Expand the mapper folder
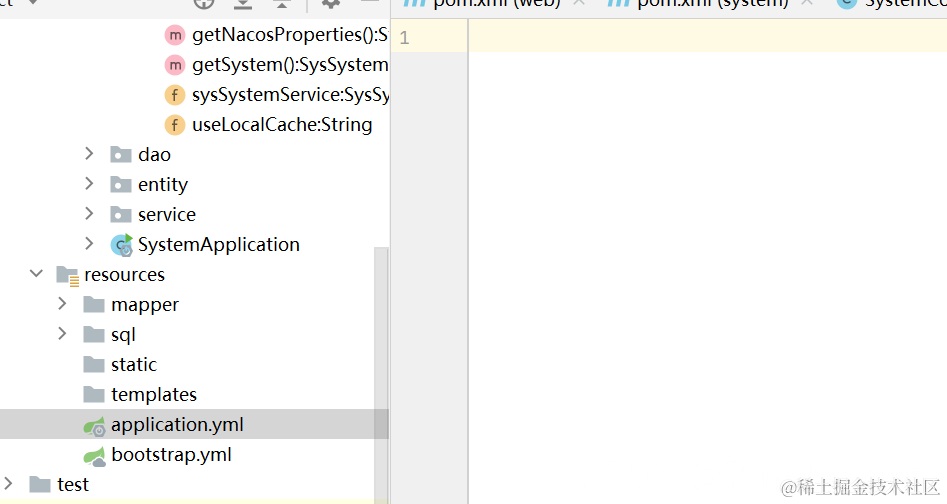This screenshot has width=947, height=504. (62, 304)
